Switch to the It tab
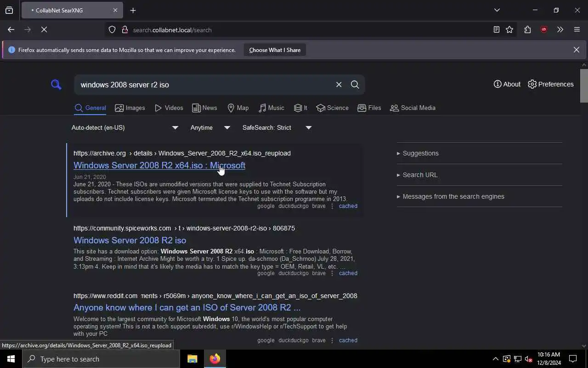 pos(300,108)
